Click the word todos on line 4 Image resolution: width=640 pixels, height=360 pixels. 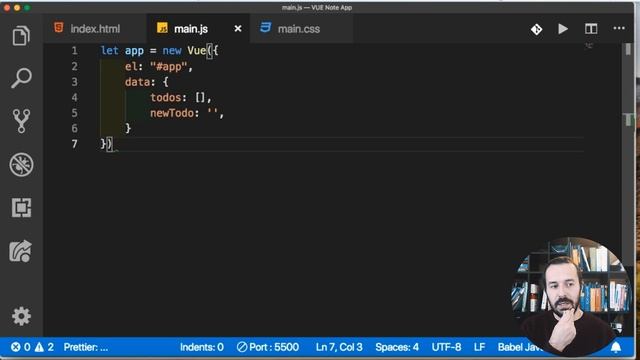click(165, 98)
